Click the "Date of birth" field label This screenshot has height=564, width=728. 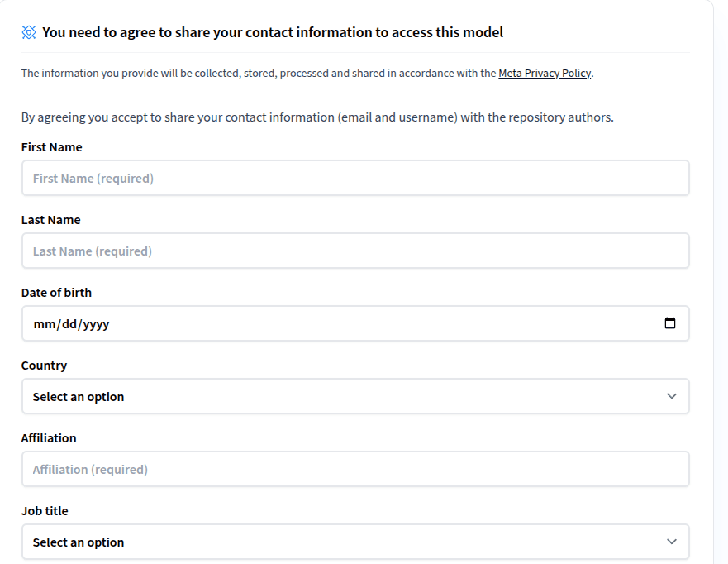click(56, 293)
